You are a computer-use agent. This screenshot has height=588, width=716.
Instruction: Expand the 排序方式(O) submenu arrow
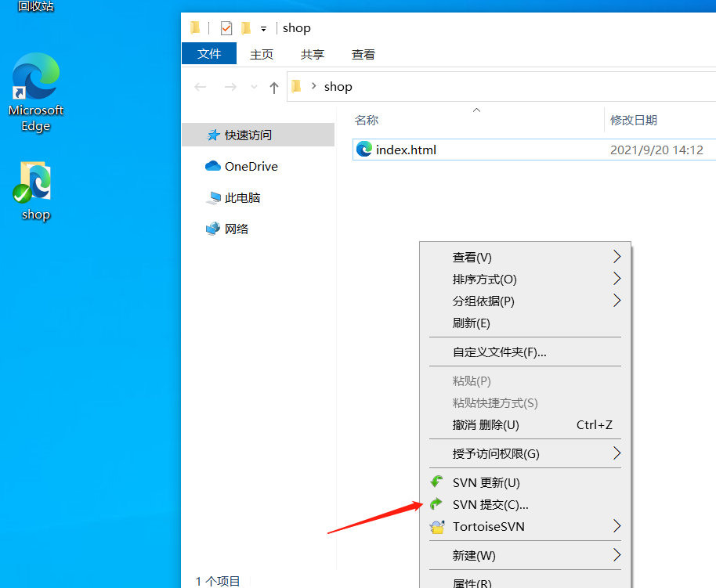point(617,279)
